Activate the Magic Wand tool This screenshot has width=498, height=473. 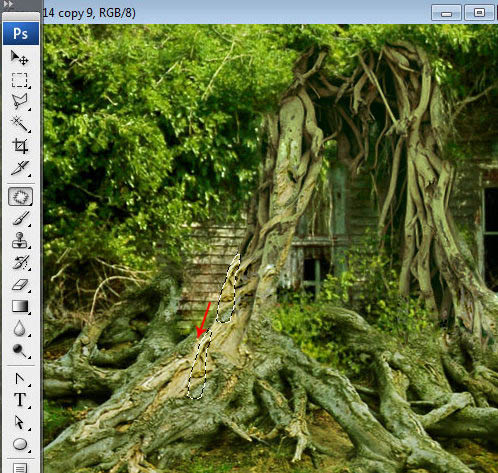pyautogui.click(x=20, y=124)
